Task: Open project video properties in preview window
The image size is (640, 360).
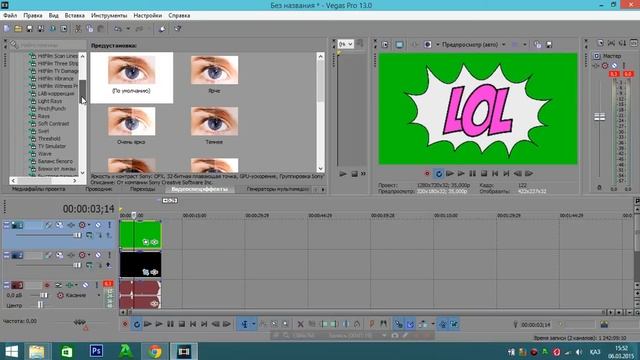Action: 385,44
